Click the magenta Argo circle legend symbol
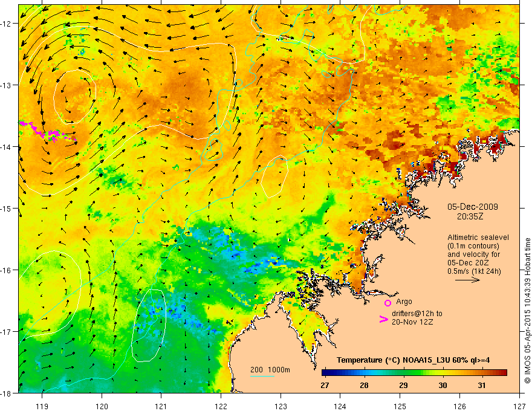The width and height of the screenshot is (532, 411). pos(388,303)
